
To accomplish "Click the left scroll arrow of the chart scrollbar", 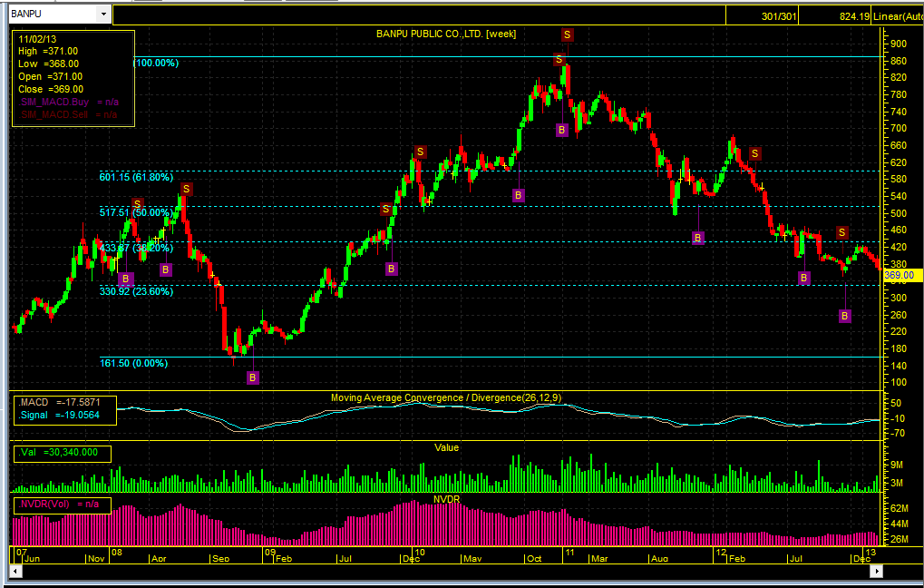I will click(16, 572).
